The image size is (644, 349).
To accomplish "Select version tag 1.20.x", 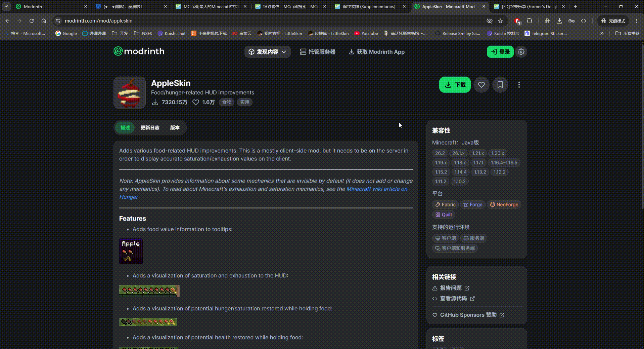I will 498,153.
